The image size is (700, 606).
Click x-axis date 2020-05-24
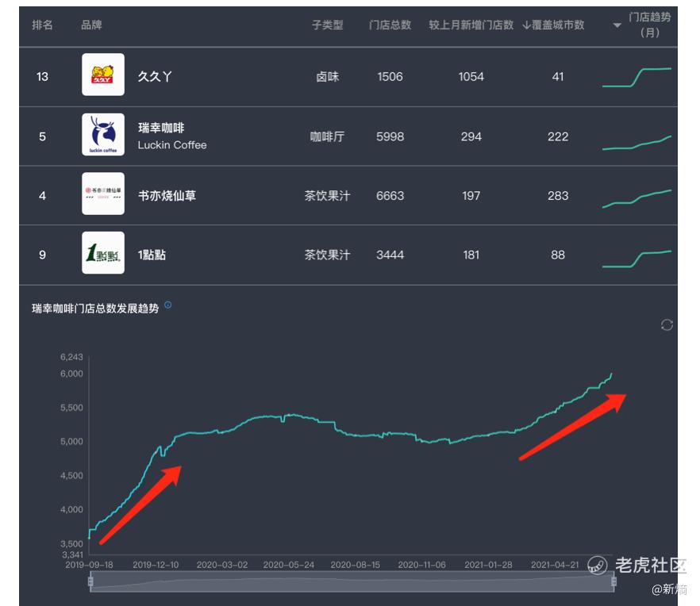coord(288,565)
